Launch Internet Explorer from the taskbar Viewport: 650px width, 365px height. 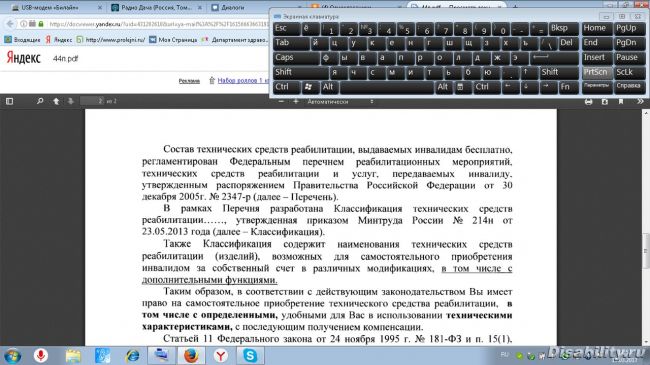tap(133, 356)
